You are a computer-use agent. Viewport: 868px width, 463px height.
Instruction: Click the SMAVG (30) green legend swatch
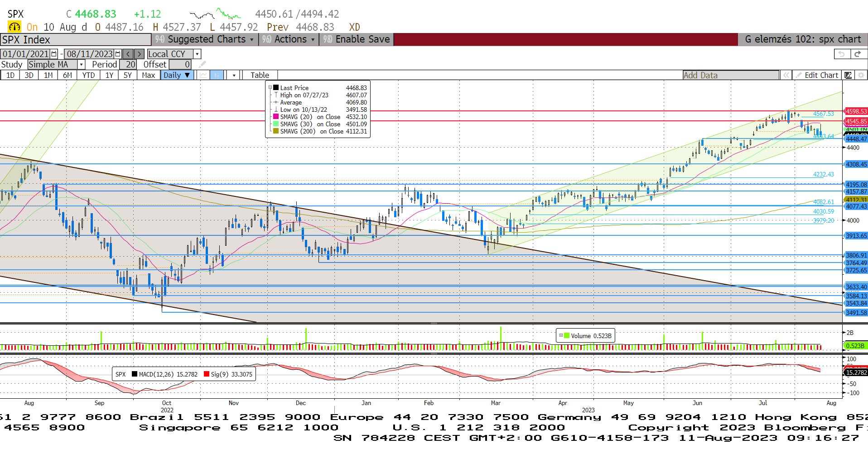click(276, 124)
